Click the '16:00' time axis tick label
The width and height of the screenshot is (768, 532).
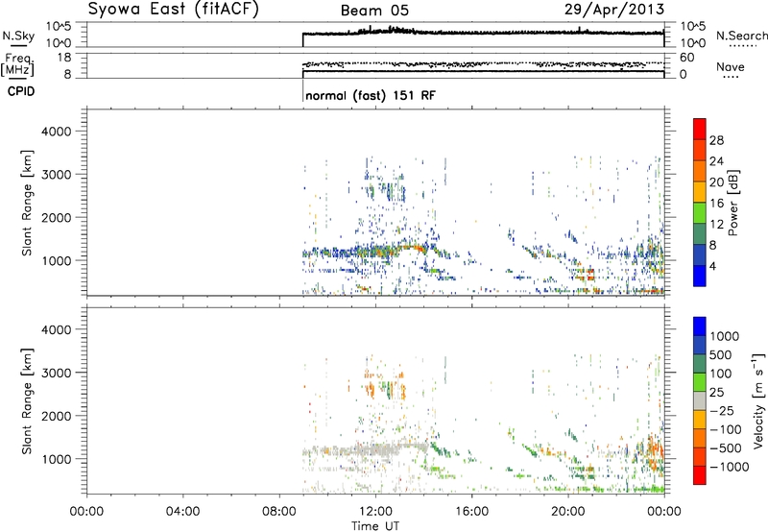(471, 512)
